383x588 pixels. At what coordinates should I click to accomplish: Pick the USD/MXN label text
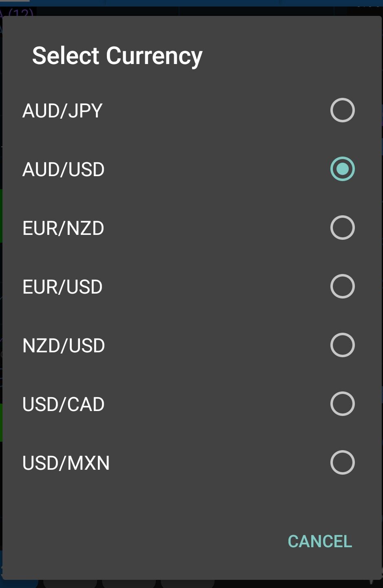coord(66,463)
